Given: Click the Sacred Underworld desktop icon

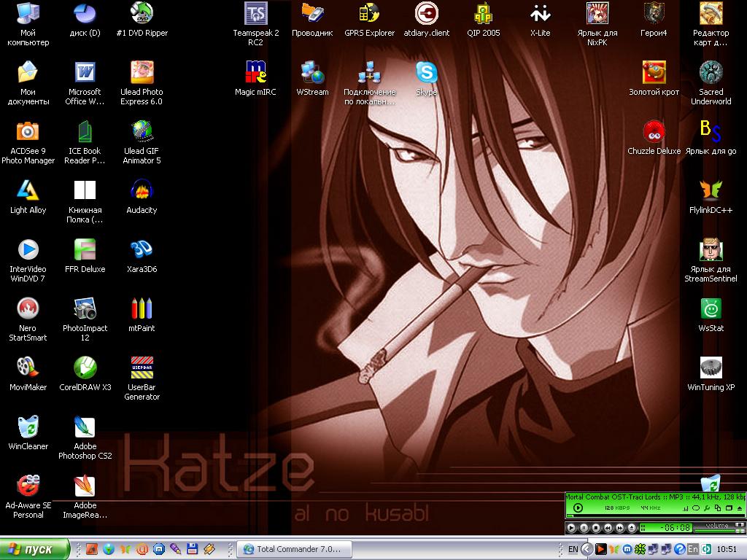Looking at the screenshot, I should 711,73.
